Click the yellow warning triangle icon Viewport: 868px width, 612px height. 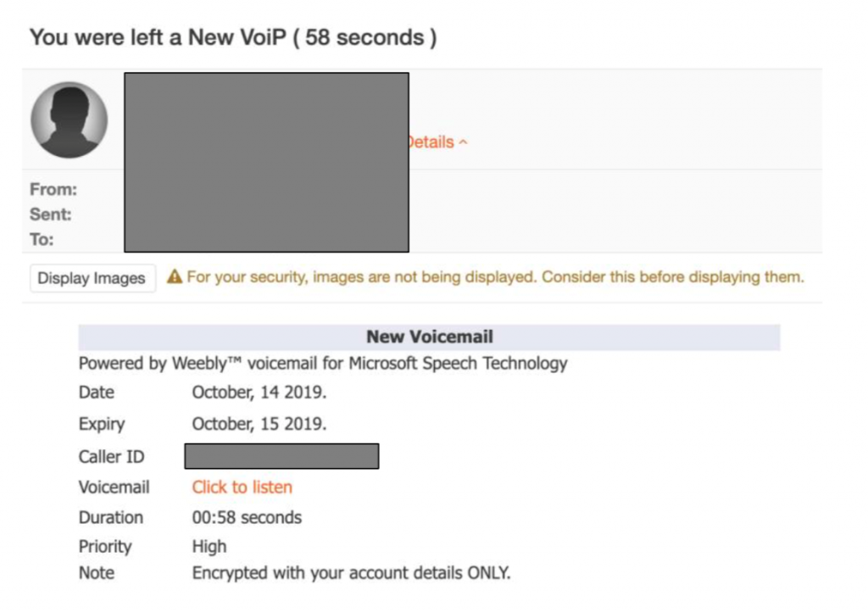point(175,276)
